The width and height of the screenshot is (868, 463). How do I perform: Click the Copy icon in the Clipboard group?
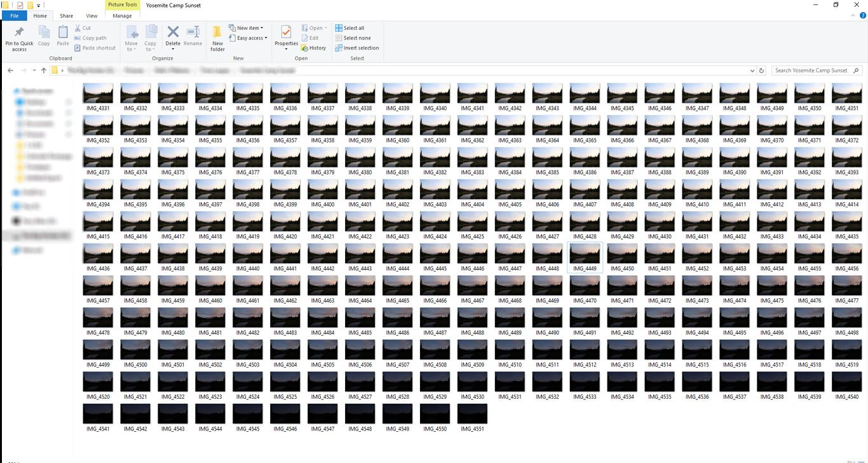pos(44,32)
